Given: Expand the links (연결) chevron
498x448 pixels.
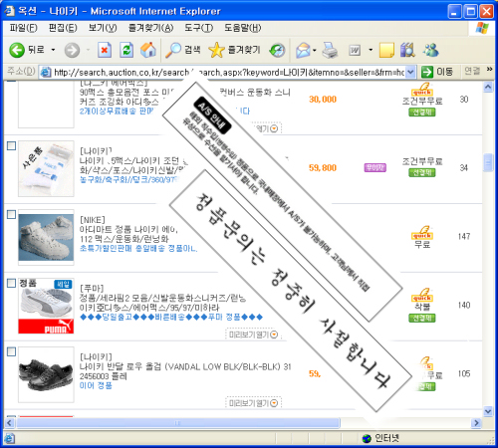Looking at the screenshot, I should [x=489, y=70].
